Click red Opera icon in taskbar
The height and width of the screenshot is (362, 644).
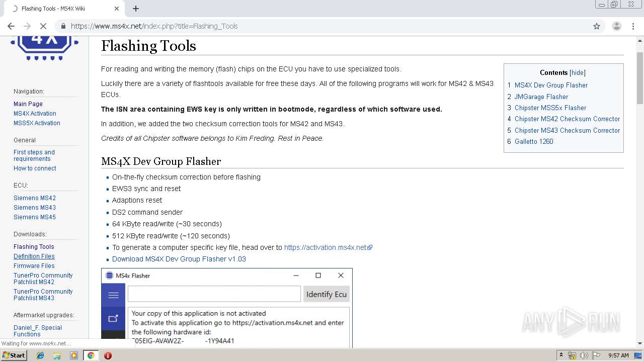click(x=108, y=355)
